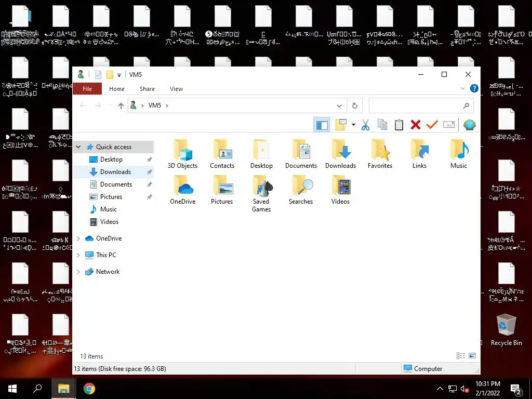Select Documents under Quick access
This screenshot has height=399, width=532.
pos(116,184)
